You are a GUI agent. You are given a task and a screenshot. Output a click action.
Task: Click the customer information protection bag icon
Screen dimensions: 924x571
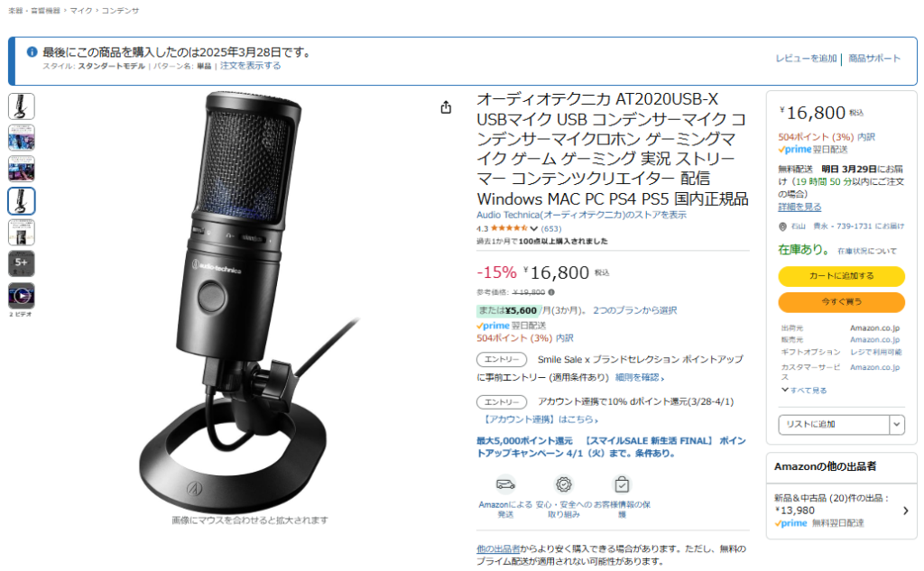622,484
